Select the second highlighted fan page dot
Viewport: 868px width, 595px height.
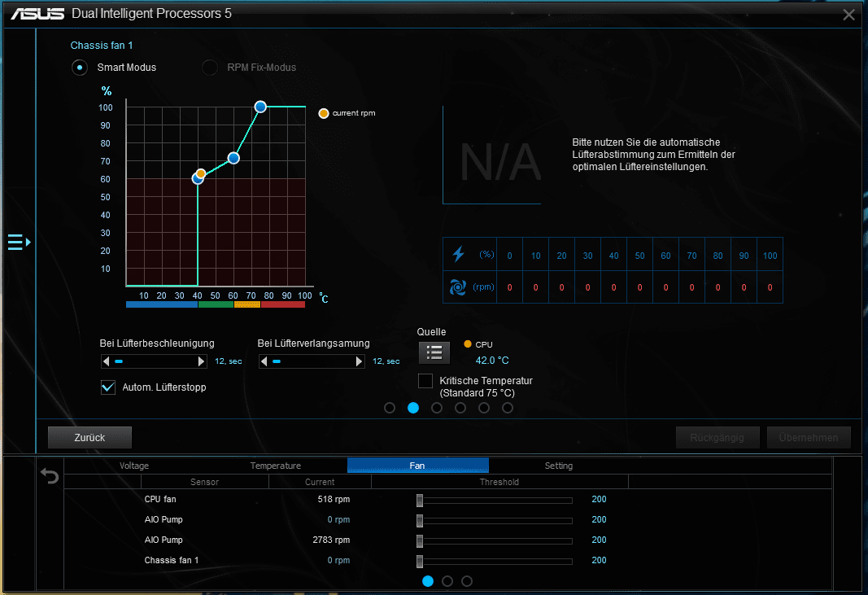click(413, 408)
